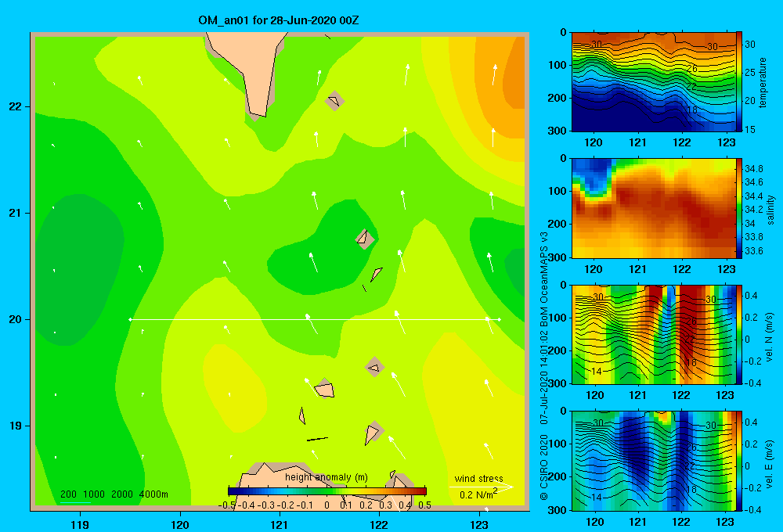Click the title OM_an01 for 28-Jun-2020 00Z
The image size is (783, 532).
click(x=278, y=21)
